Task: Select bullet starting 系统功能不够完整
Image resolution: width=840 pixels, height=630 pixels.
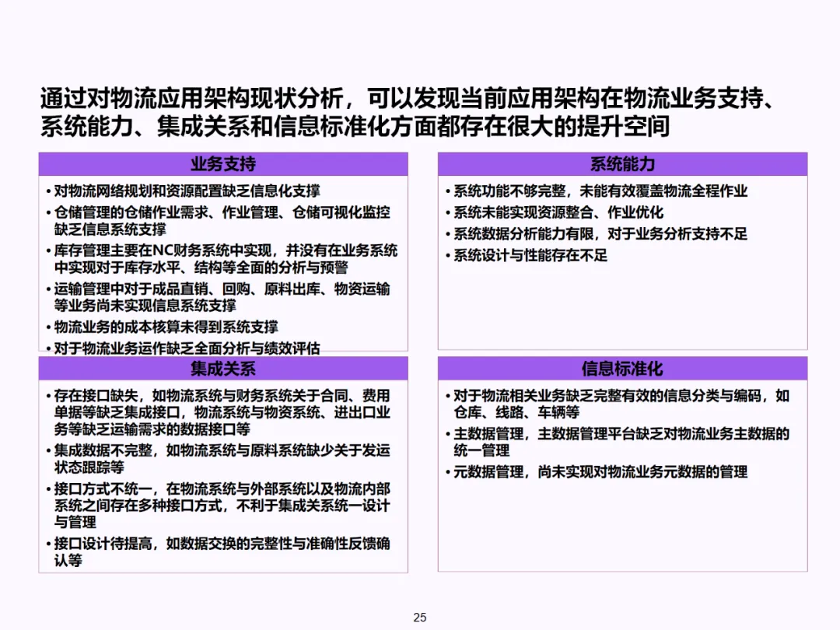Action: [597, 191]
